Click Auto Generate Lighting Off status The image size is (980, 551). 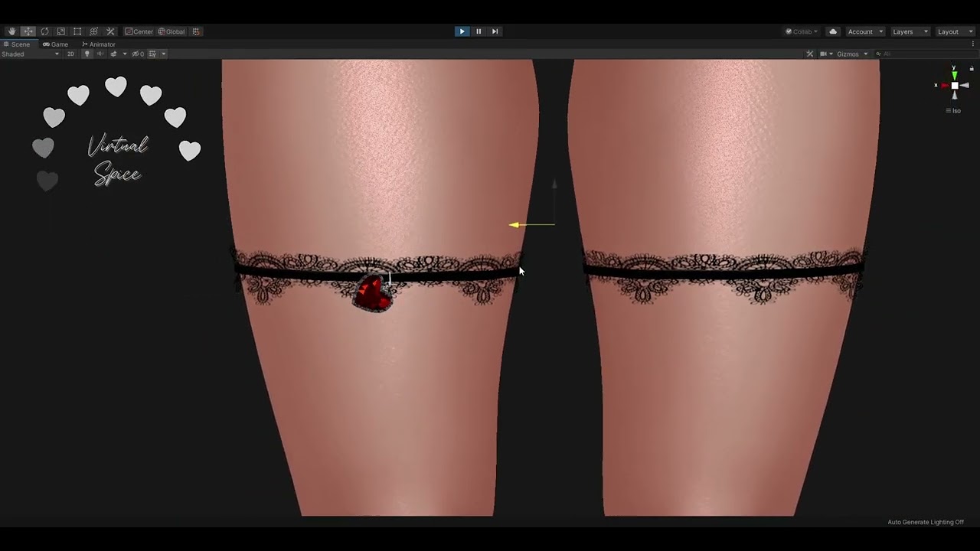pyautogui.click(x=926, y=522)
